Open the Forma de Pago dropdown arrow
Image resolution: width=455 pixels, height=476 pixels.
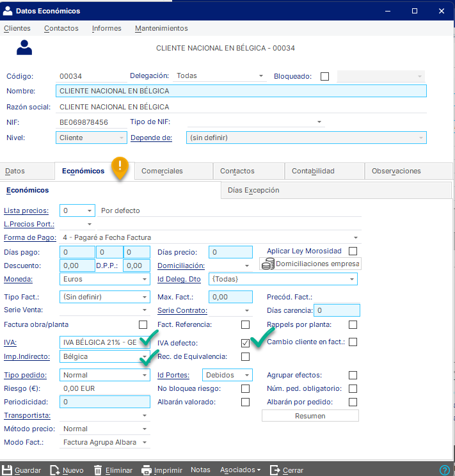pyautogui.click(x=355, y=237)
